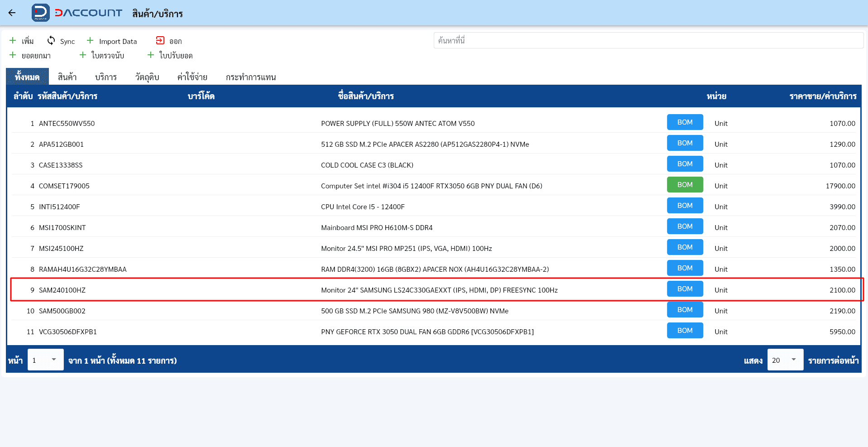Click product name CPU Intel Core I5 - 12400F
Screen dimensions: 868x447
point(363,207)
